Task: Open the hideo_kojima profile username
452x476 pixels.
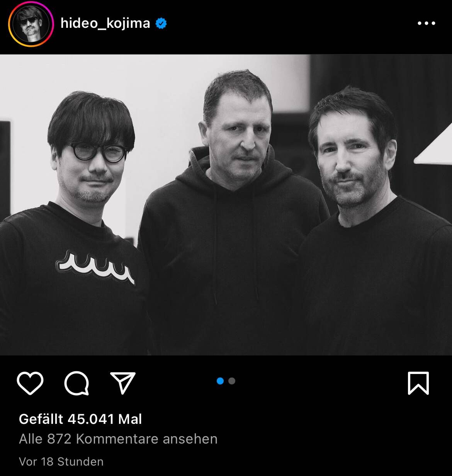Action: 105,23
